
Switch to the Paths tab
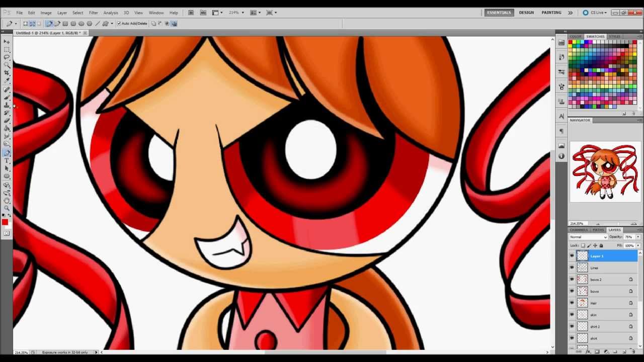[x=598, y=230]
